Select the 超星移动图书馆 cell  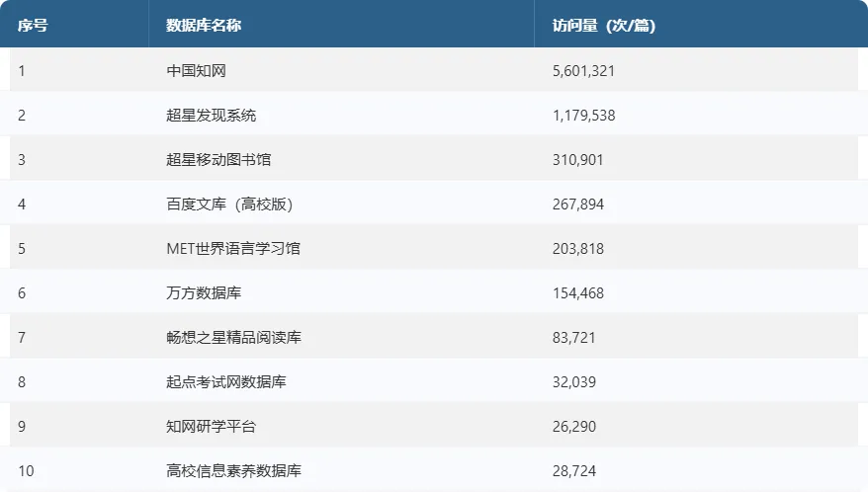pyautogui.click(x=218, y=159)
